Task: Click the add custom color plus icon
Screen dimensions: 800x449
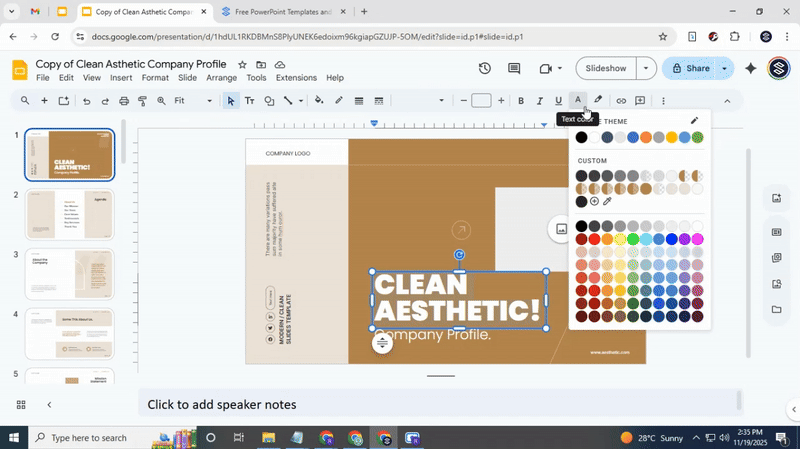Action: (594, 202)
